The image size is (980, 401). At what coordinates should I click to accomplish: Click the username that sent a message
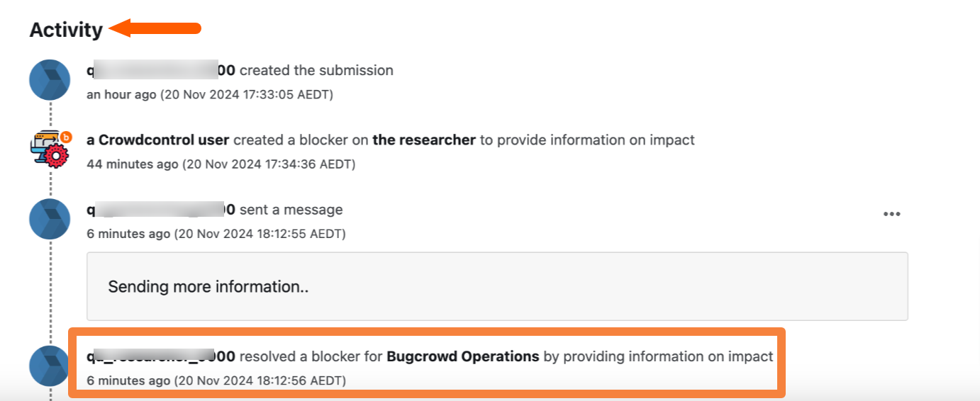pos(161,210)
